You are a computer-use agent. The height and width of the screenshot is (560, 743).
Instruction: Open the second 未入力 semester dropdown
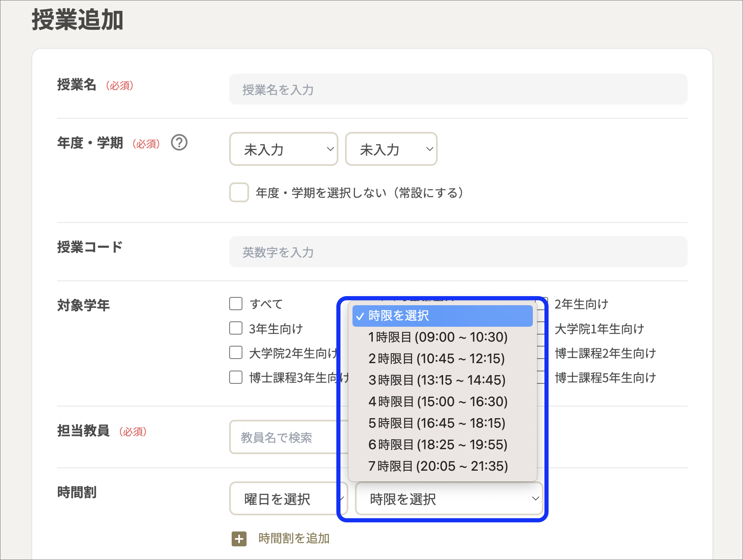(391, 149)
